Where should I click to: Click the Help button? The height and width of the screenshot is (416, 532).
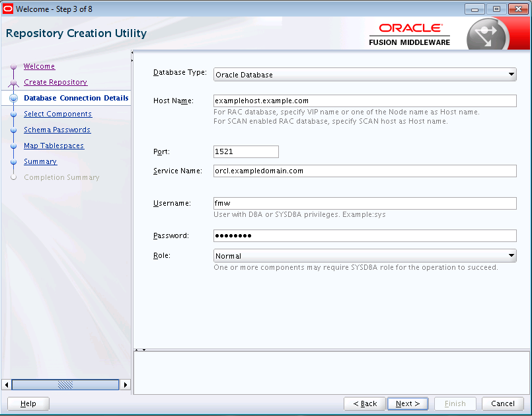[x=28, y=404]
